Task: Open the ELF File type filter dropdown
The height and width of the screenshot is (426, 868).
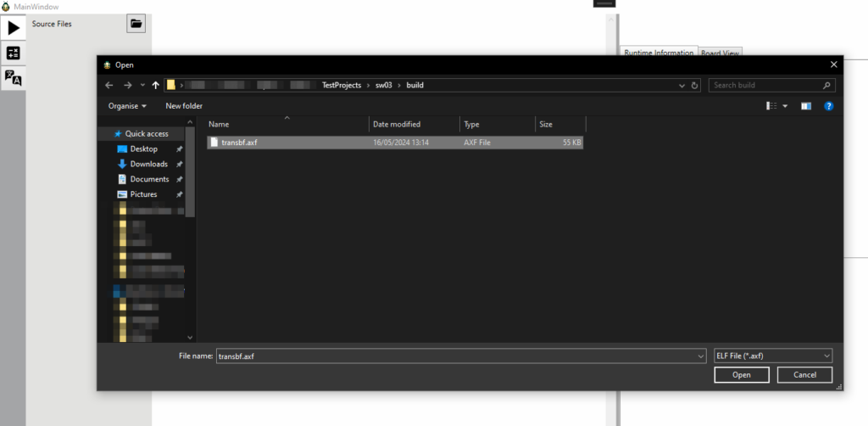Action: coord(773,356)
